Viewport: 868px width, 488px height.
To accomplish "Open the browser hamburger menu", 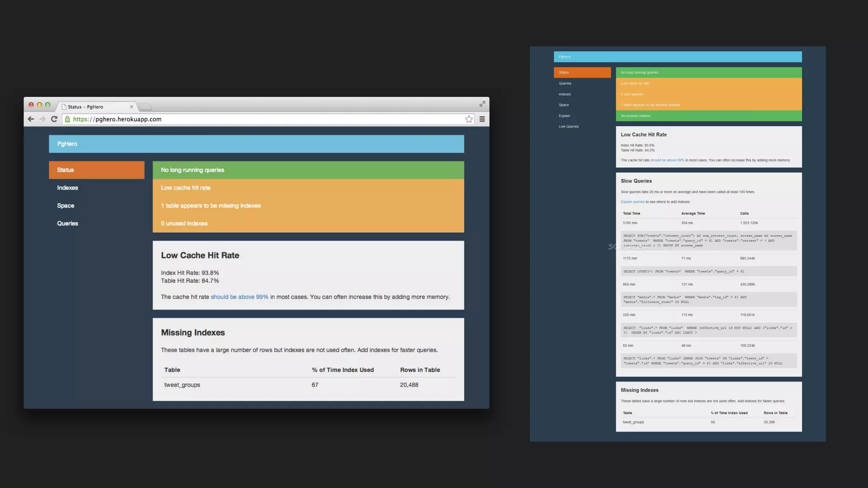I will tap(482, 119).
